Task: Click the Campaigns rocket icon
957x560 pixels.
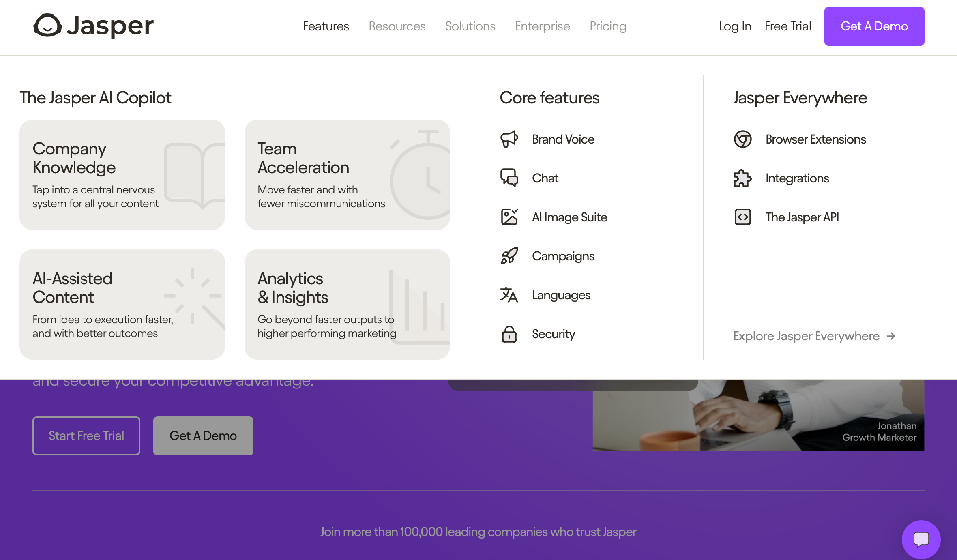Action: tap(509, 256)
